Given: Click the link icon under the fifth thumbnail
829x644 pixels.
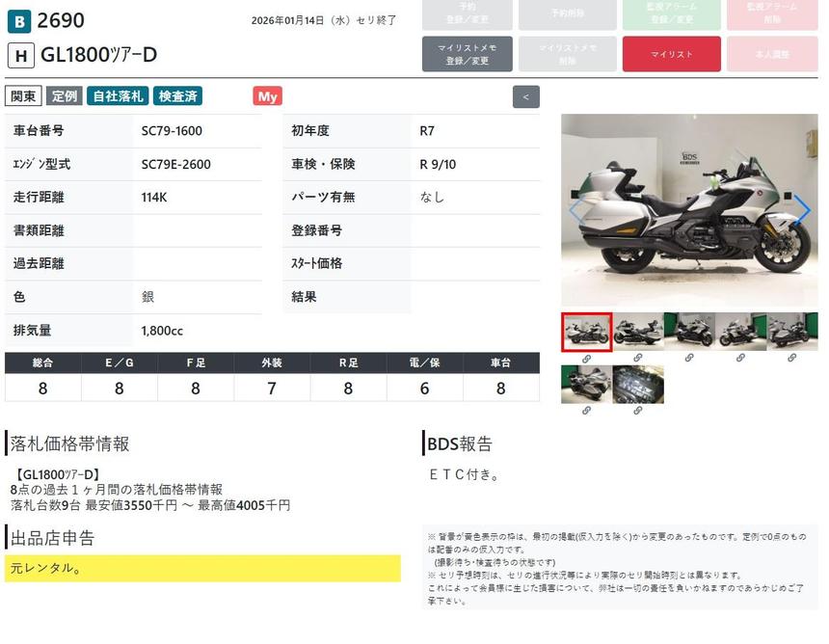Looking at the screenshot, I should coord(791,359).
